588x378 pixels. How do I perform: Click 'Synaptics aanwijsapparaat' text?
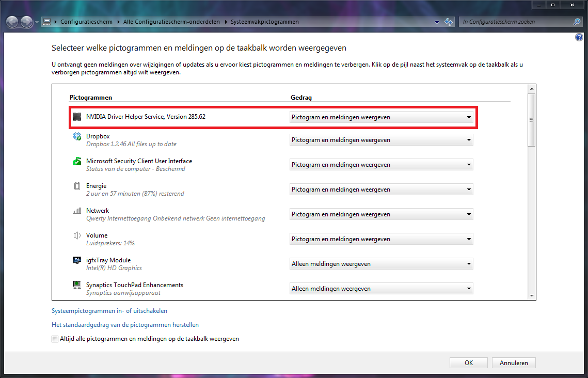[123, 292]
